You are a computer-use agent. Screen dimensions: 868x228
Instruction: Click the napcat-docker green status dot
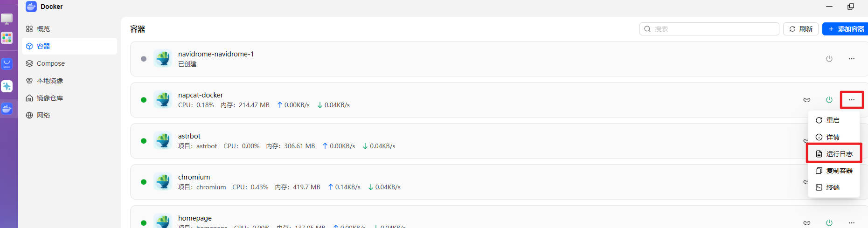click(144, 100)
